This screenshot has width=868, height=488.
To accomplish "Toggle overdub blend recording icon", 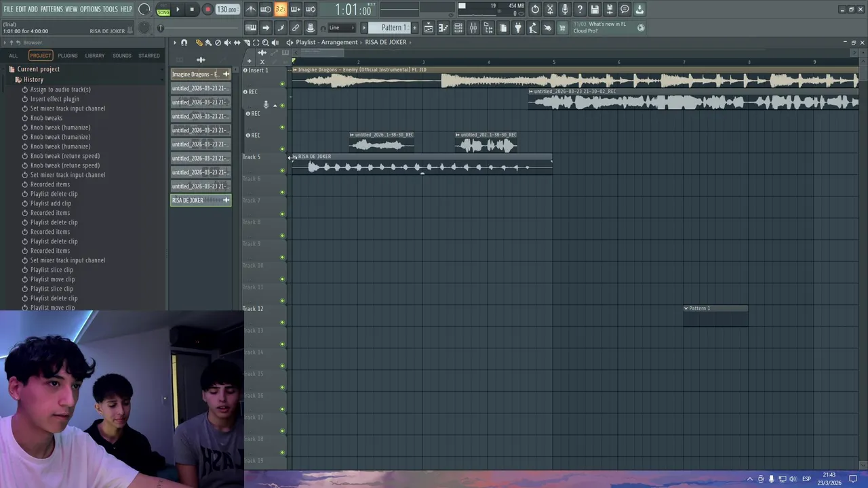I will [x=296, y=9].
